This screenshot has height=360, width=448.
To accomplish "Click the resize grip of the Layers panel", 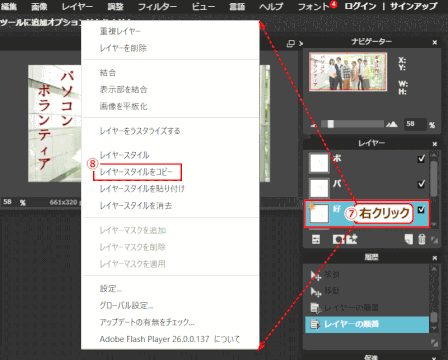I will [434, 240].
